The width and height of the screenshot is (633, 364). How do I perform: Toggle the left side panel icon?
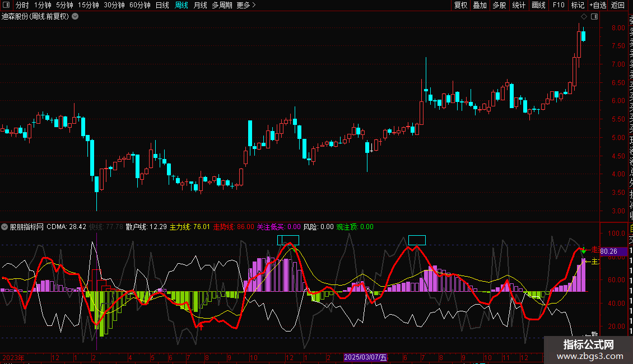coord(6,5)
